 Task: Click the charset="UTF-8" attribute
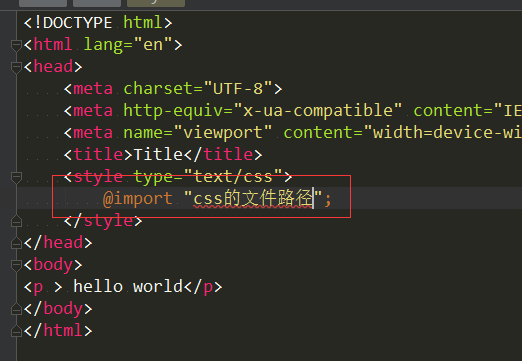point(198,89)
